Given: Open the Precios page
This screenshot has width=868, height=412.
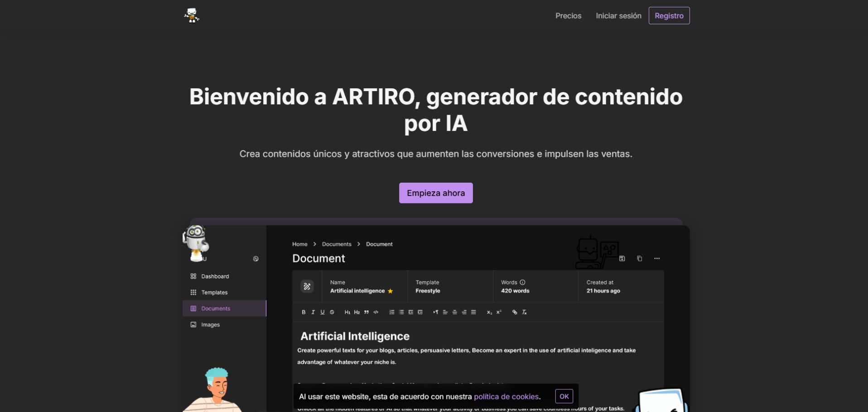Looking at the screenshot, I should [568, 16].
